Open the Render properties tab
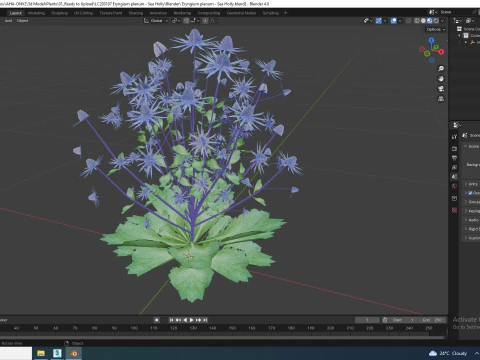 coord(454,148)
